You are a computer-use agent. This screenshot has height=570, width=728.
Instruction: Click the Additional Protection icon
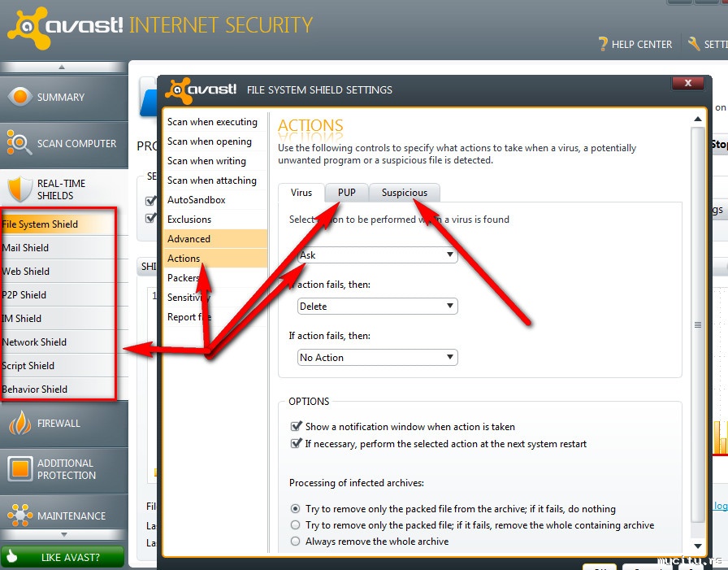(20, 468)
